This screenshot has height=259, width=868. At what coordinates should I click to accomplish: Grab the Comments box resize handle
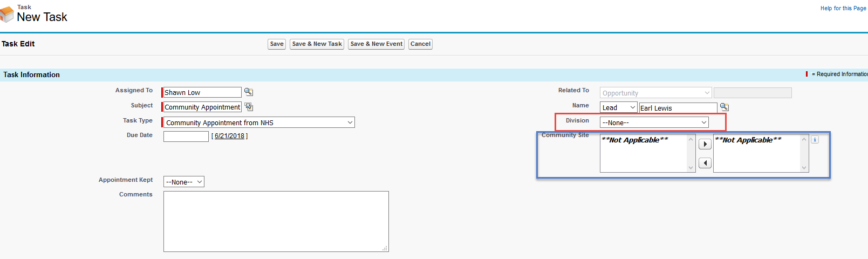[385, 248]
